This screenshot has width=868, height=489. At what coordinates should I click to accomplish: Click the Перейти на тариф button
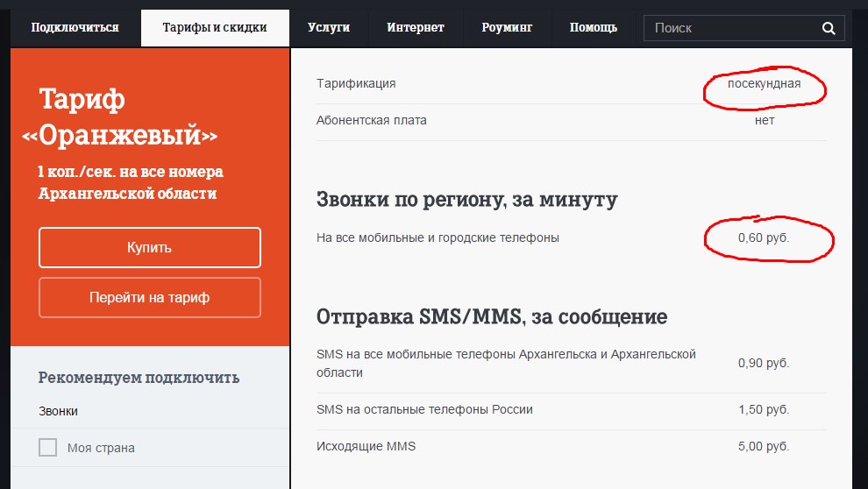pos(149,298)
